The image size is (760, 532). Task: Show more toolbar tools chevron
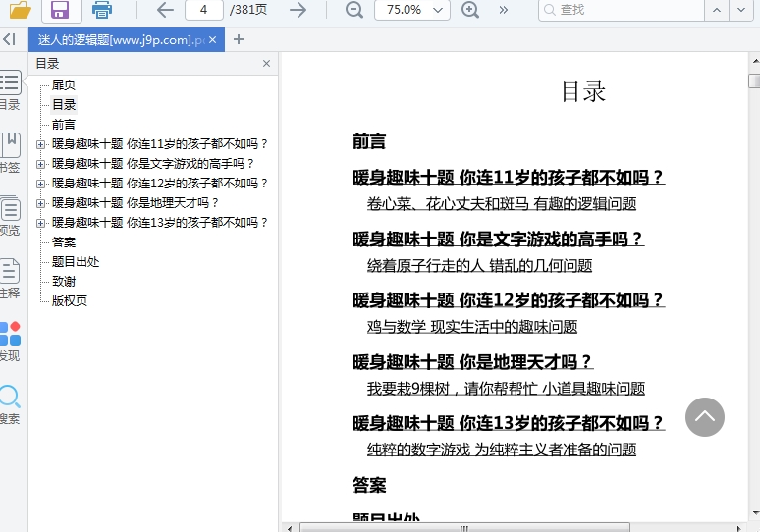point(504,10)
